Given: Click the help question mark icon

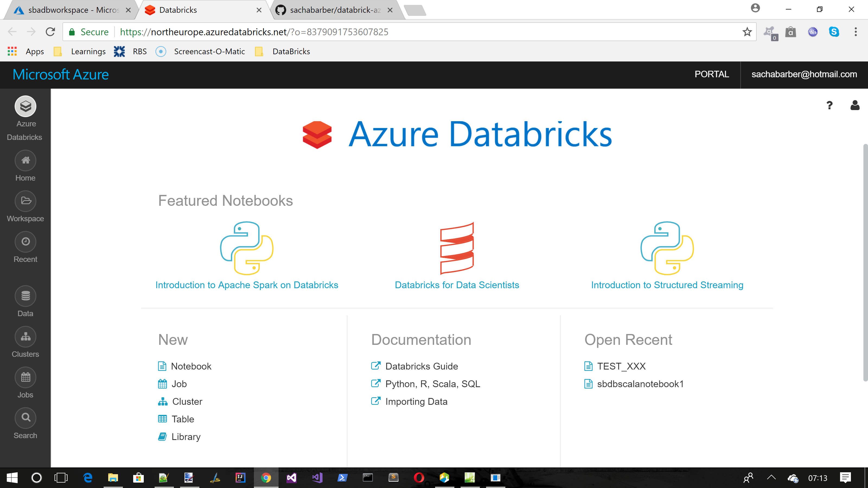Looking at the screenshot, I should (x=829, y=105).
